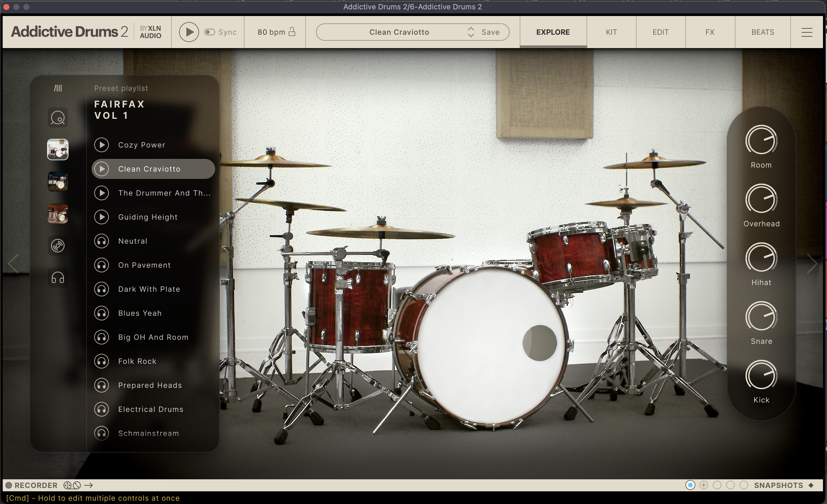The height and width of the screenshot is (504, 827).
Task: Select the active blue snapshot radio button
Action: (x=690, y=485)
